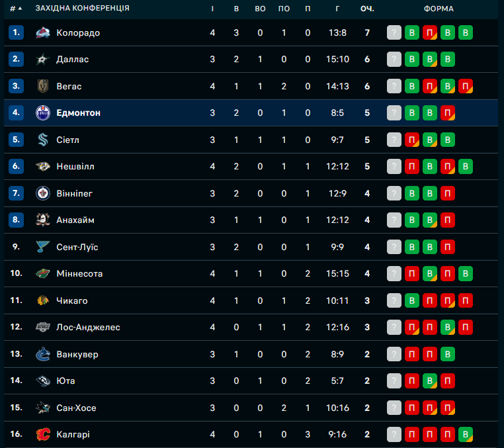Sort standings by the Г goals column

(337, 9)
